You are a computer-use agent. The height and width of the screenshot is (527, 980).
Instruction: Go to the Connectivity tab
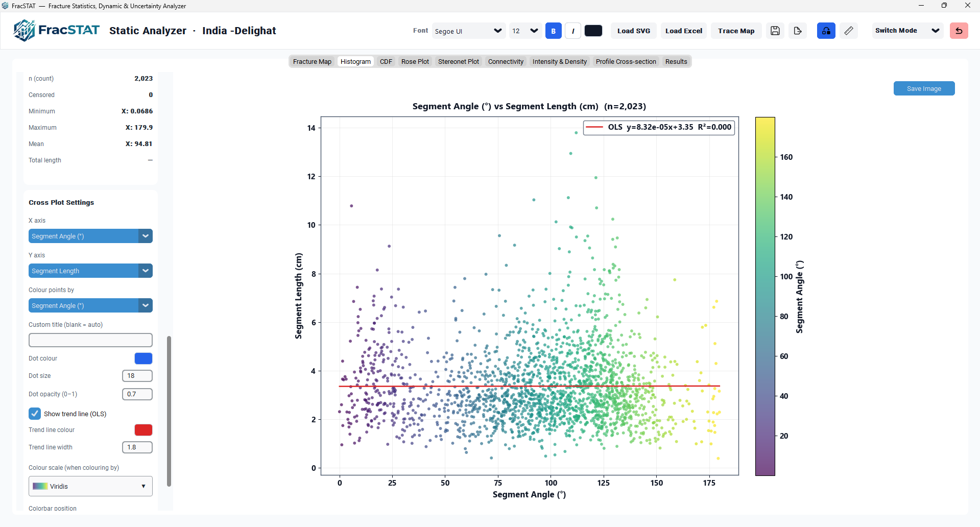[x=506, y=61]
